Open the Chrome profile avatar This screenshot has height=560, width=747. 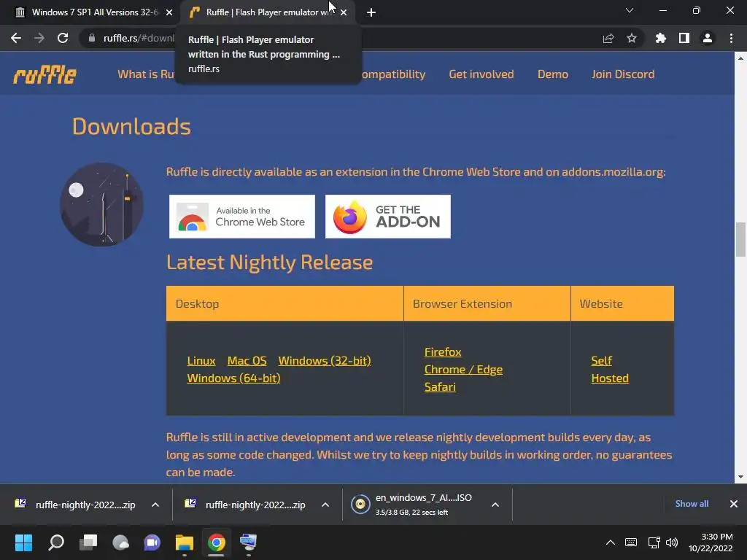point(708,38)
